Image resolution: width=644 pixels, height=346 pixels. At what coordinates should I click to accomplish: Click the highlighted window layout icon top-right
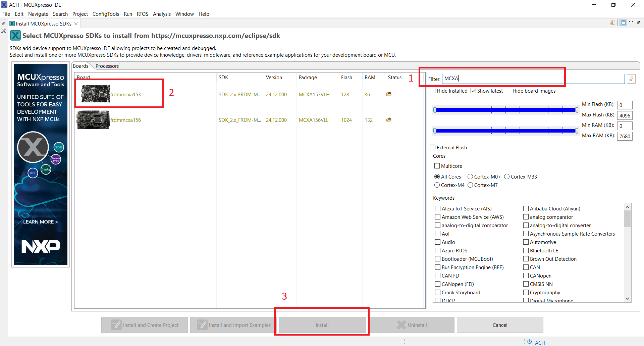[623, 22]
